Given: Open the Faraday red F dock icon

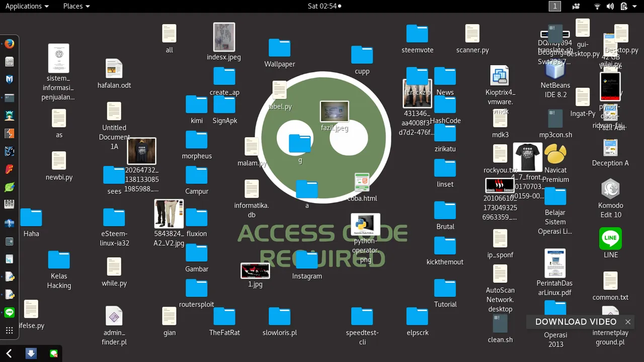Looking at the screenshot, I should pos(9,169).
